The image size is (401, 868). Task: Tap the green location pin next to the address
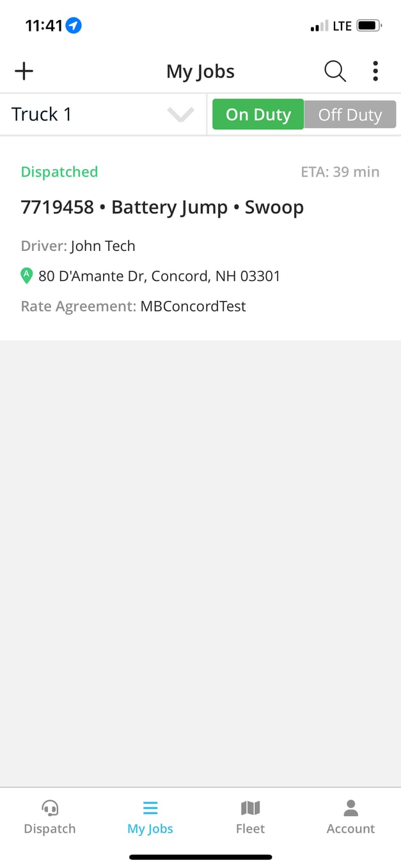click(x=26, y=275)
